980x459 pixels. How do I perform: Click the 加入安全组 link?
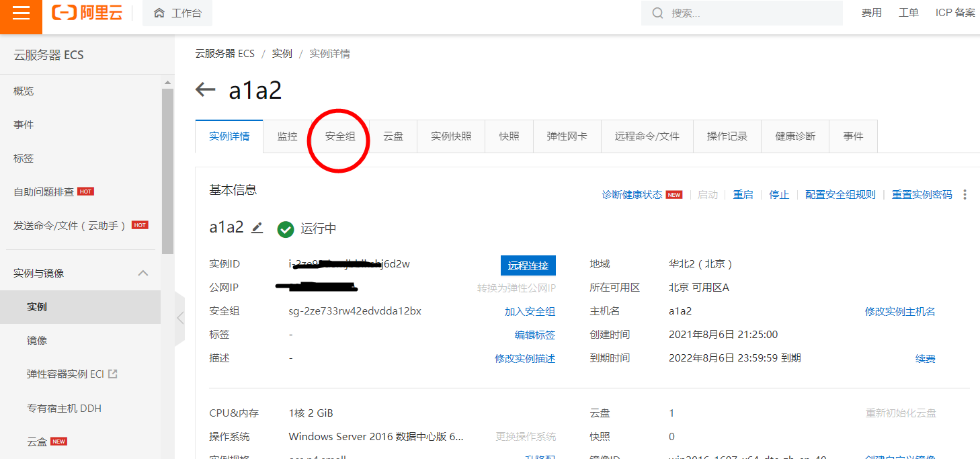click(x=530, y=312)
